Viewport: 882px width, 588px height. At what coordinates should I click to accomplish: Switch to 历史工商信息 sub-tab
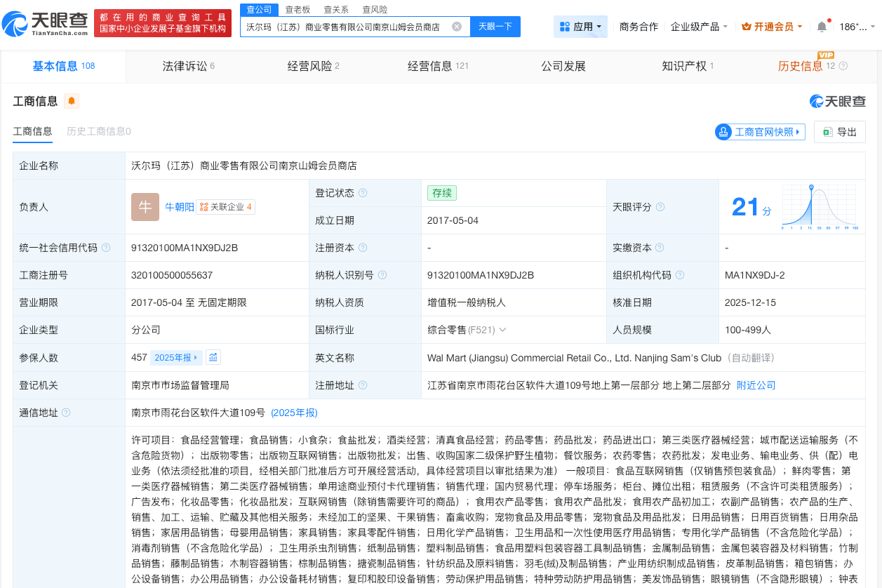99,131
